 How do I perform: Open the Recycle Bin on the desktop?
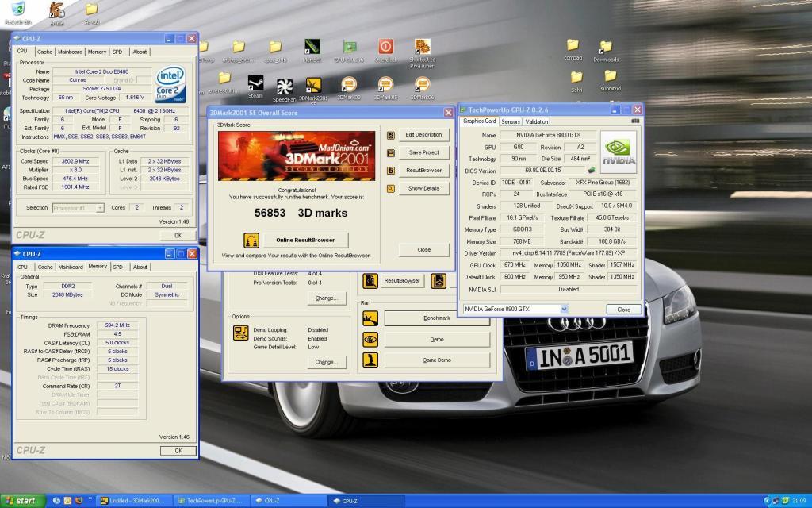pyautogui.click(x=18, y=13)
